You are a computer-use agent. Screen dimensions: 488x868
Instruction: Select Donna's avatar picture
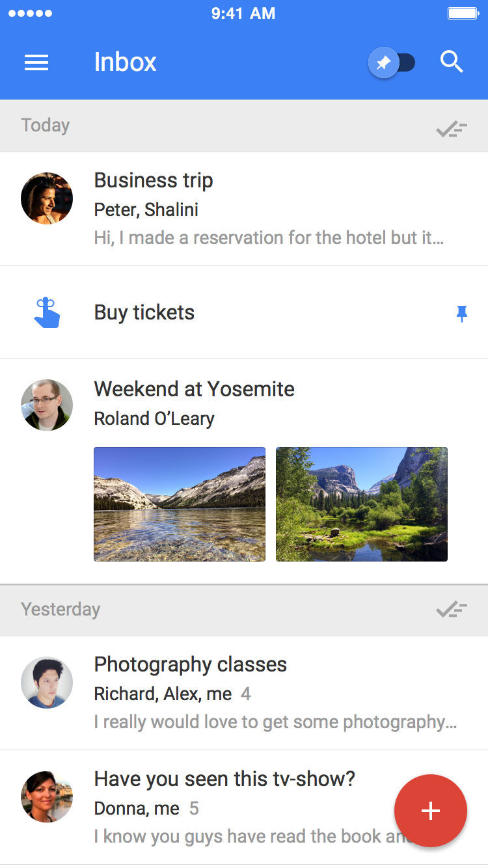point(47,797)
